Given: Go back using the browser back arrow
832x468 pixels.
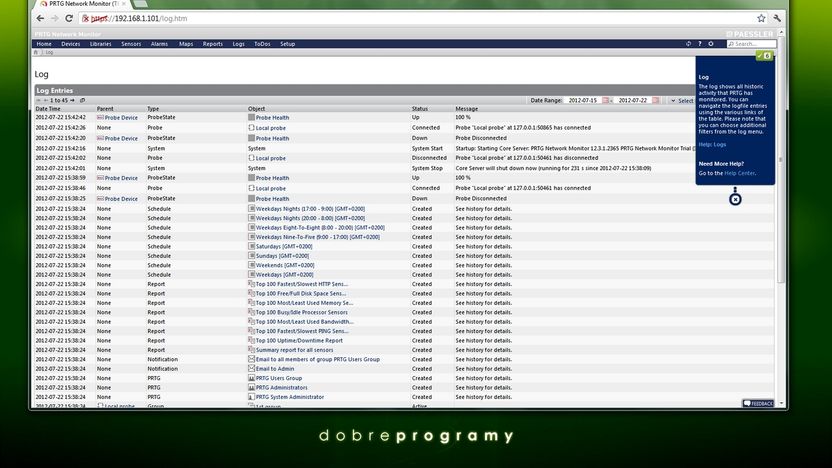Looking at the screenshot, I should tap(40, 18).
